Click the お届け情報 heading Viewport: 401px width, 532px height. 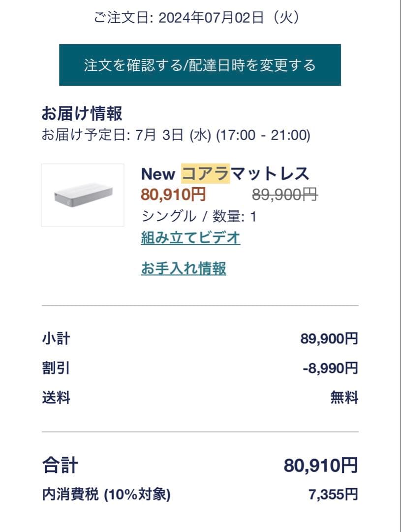(82, 114)
